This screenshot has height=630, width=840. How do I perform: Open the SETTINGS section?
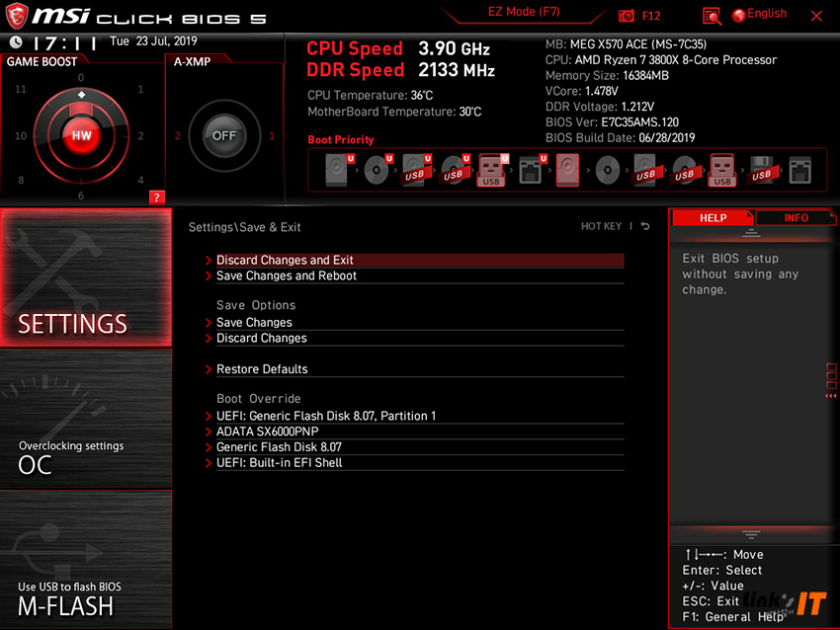click(86, 277)
